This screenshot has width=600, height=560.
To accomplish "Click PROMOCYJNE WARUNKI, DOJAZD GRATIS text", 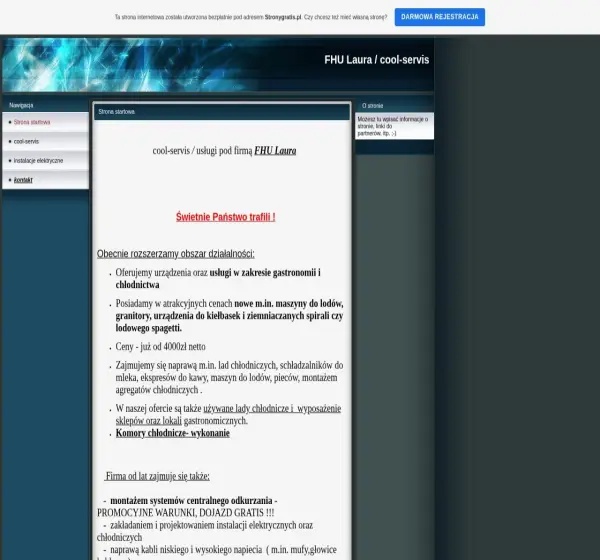I will click(x=185, y=513).
